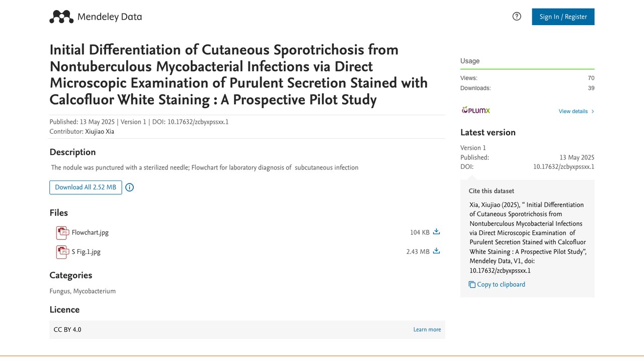Click the copy icon next to Copy to clipboard
This screenshot has width=644, height=362.
tap(472, 285)
